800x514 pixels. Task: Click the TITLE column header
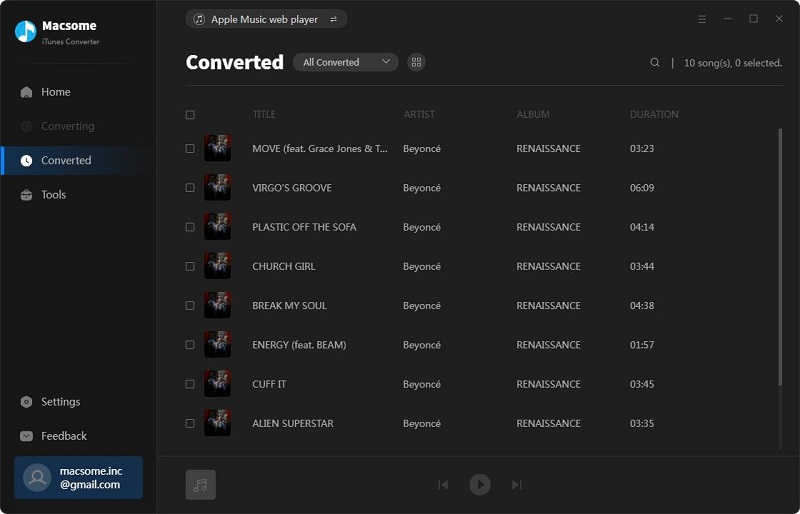(x=264, y=114)
